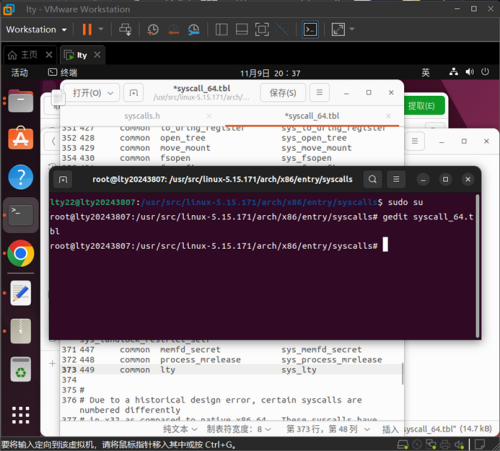Open gedit's hamburger menu

[319, 92]
